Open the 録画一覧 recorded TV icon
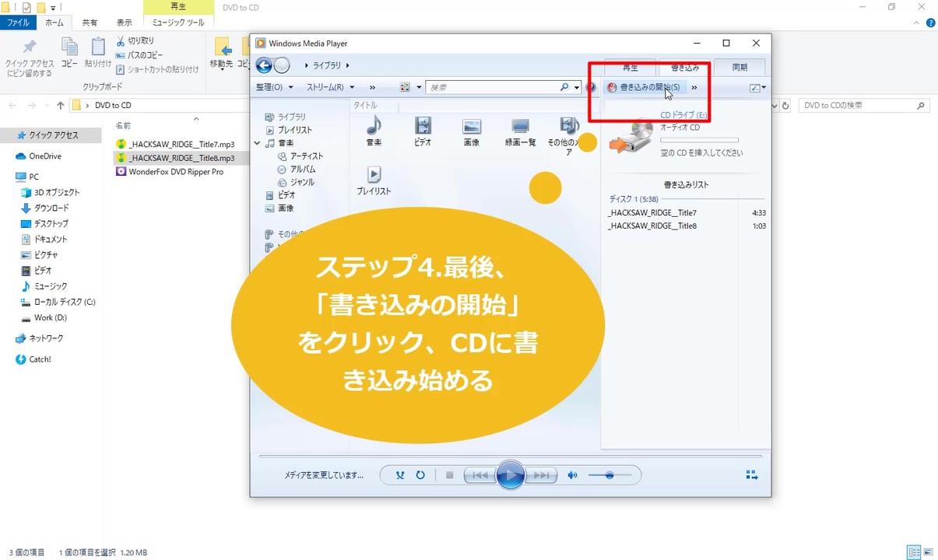 pyautogui.click(x=520, y=131)
